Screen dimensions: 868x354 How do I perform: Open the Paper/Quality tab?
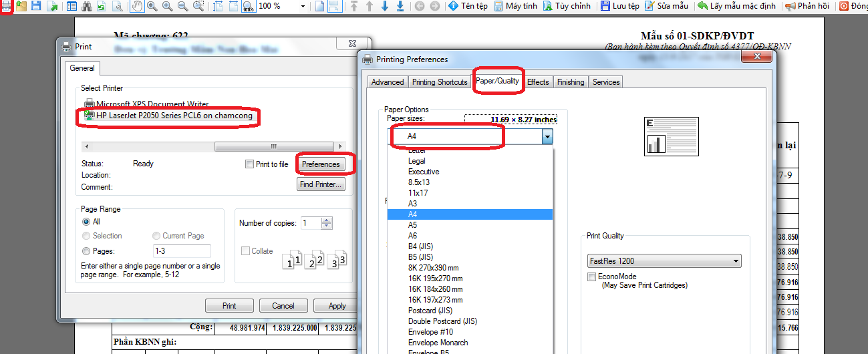497,81
